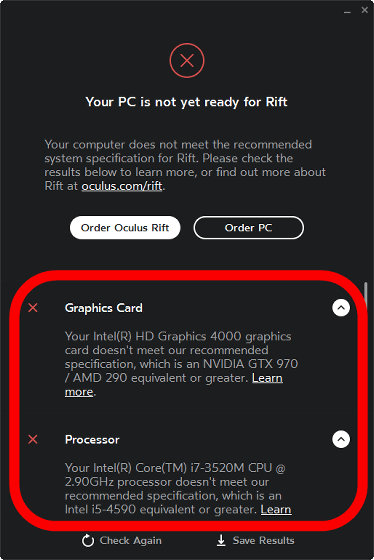Click the Order PC button
Image resolution: width=374 pixels, height=560 pixels.
pyautogui.click(x=249, y=228)
